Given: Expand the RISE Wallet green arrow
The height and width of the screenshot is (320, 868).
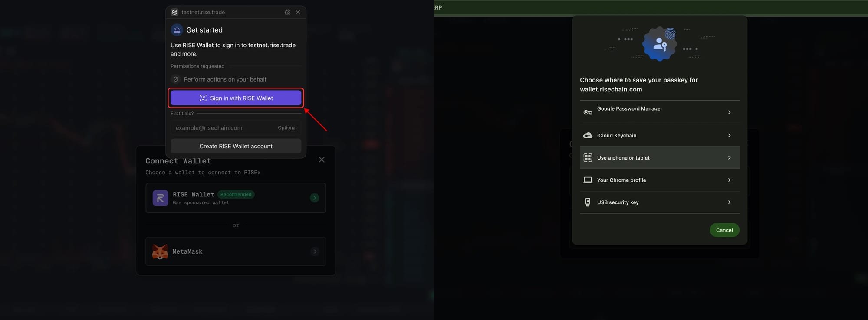Looking at the screenshot, I should pyautogui.click(x=315, y=198).
